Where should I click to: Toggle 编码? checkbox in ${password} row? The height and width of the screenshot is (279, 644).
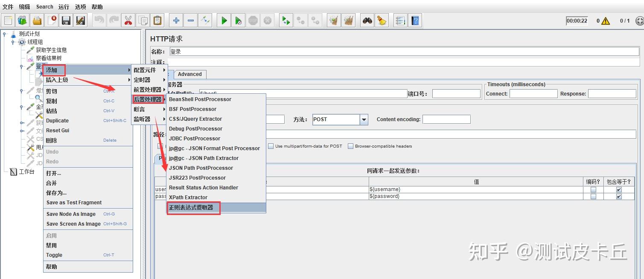[593, 197]
